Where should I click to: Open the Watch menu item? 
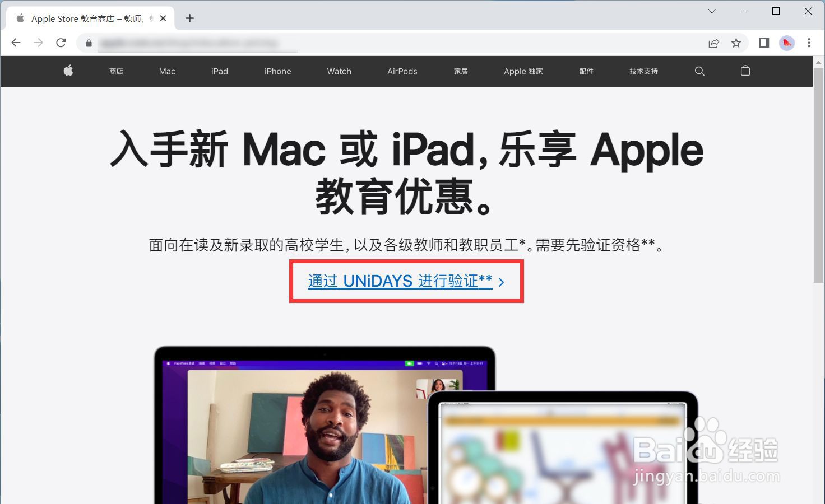coord(339,71)
